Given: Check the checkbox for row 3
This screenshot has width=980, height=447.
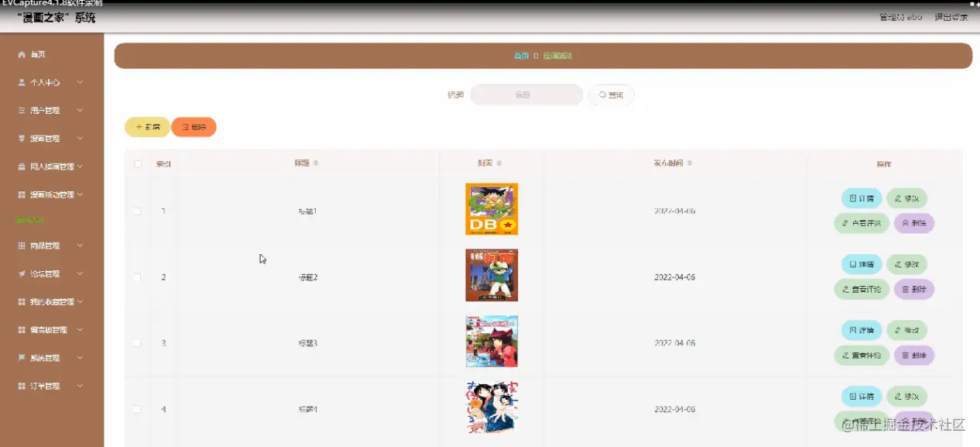Looking at the screenshot, I should pos(137,343).
